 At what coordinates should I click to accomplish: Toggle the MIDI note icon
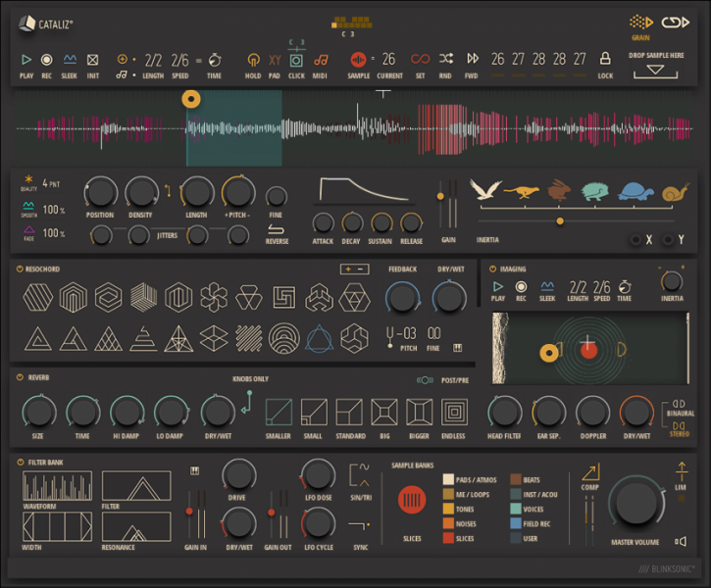click(320, 60)
